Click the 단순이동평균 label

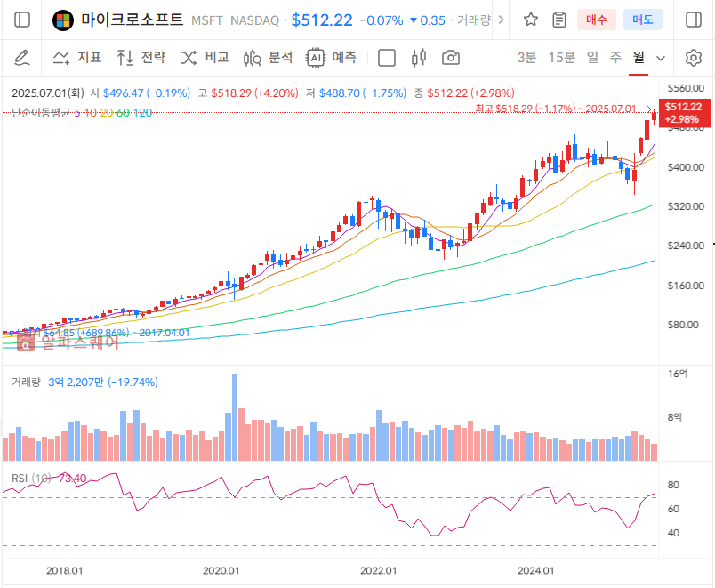(x=41, y=113)
